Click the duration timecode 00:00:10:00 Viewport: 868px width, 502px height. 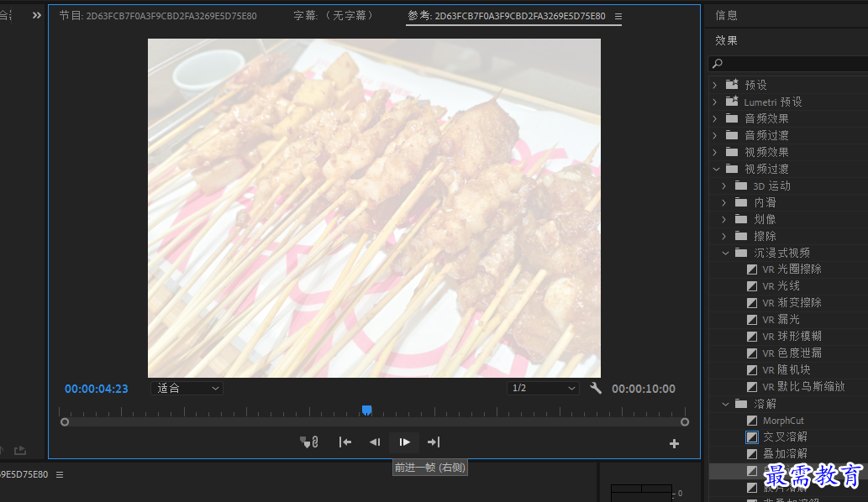click(x=644, y=389)
